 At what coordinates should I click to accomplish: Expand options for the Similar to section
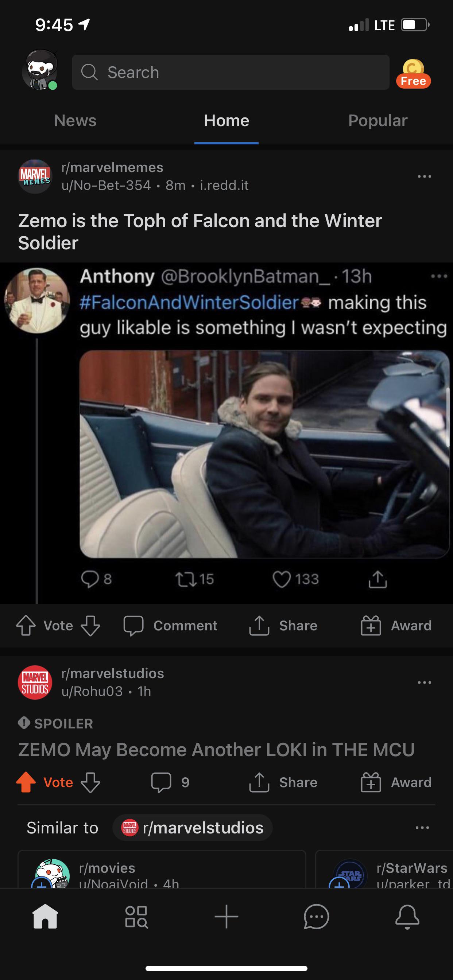[423, 828]
